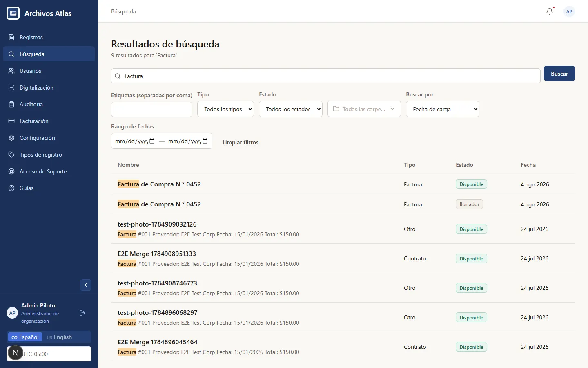Viewport: 588px width, 368px height.
Task: Open Configuración in the sidebar
Action: pos(49,138)
